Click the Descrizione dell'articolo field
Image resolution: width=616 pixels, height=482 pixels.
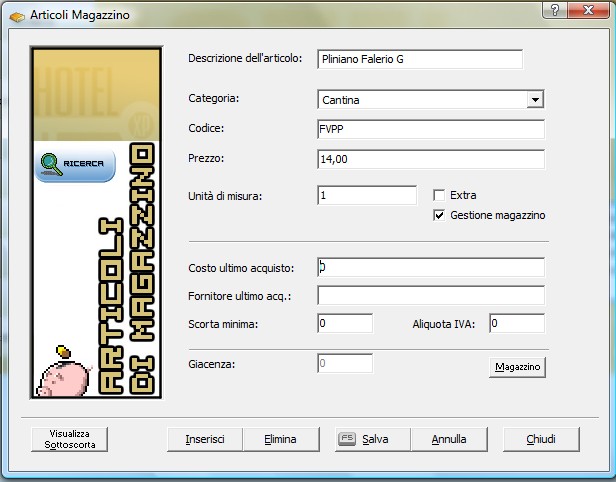click(x=420, y=59)
